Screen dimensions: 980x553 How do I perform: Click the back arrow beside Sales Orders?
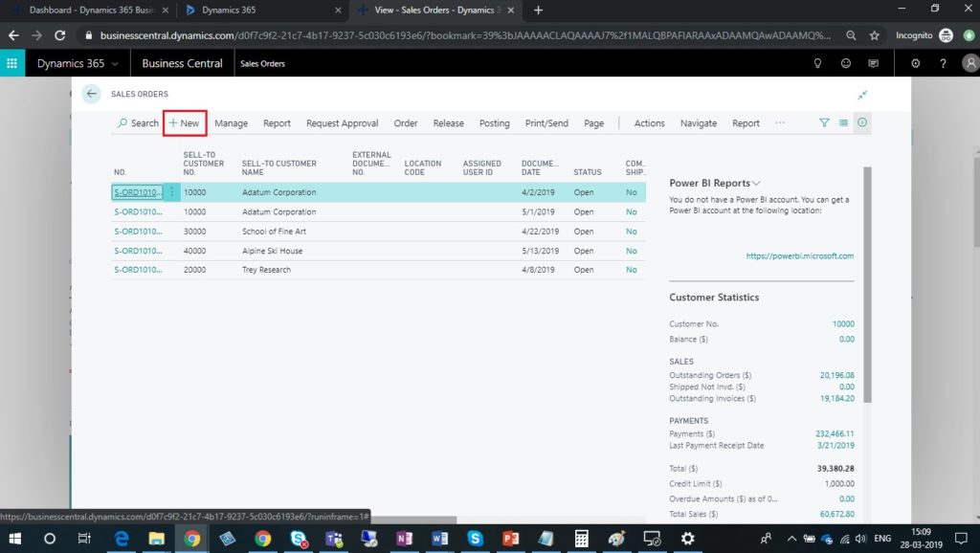pyautogui.click(x=91, y=94)
